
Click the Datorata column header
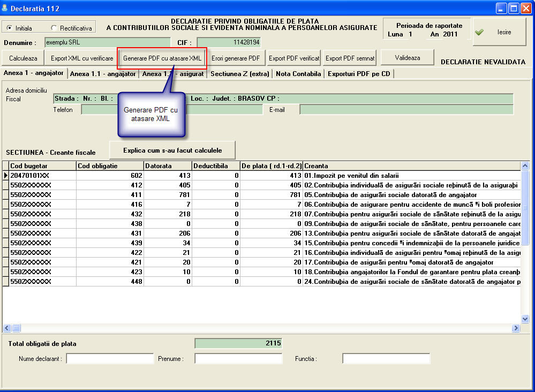pyautogui.click(x=168, y=166)
